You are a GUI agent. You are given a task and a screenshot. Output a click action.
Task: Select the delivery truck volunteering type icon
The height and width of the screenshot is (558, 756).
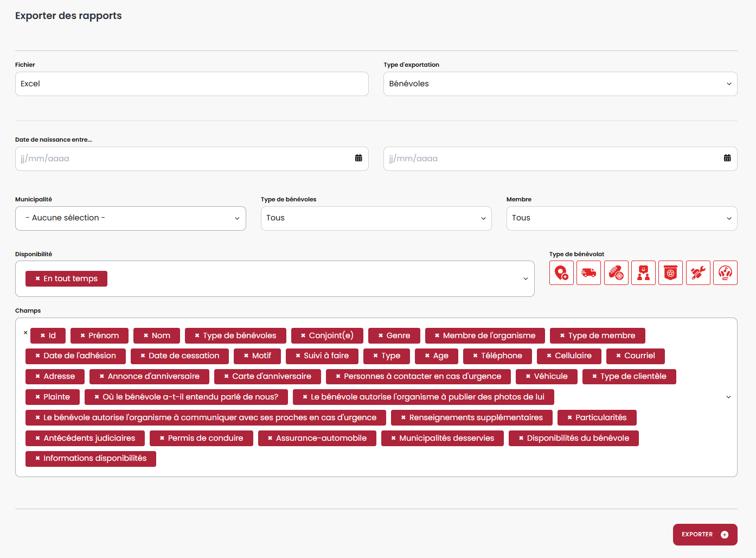[588, 272]
